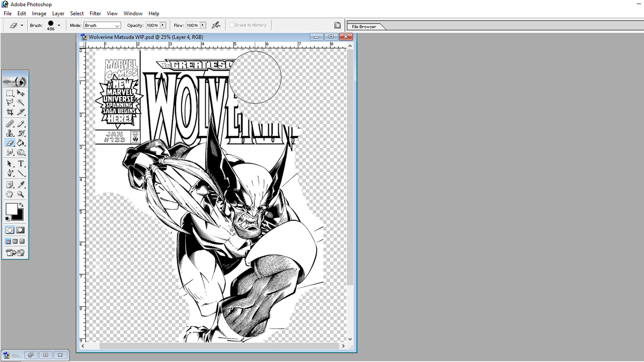The image size is (644, 362).
Task: Select the Sponge tool
Action: [x=21, y=152]
